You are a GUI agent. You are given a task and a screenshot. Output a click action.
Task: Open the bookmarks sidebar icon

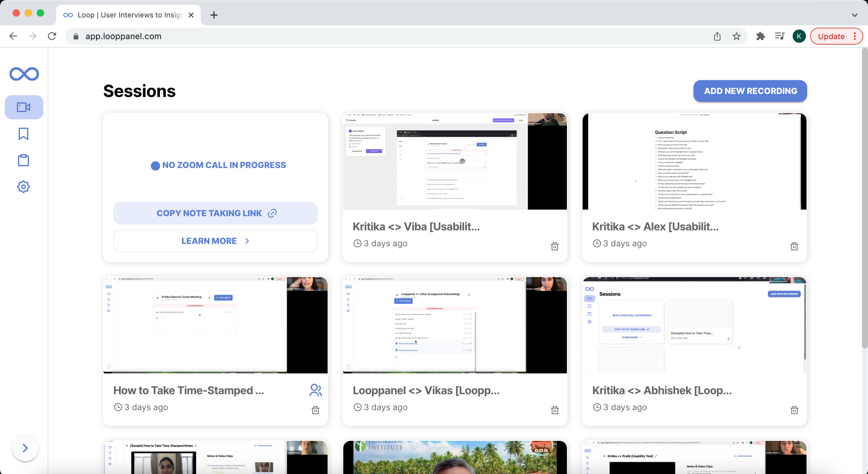[23, 134]
